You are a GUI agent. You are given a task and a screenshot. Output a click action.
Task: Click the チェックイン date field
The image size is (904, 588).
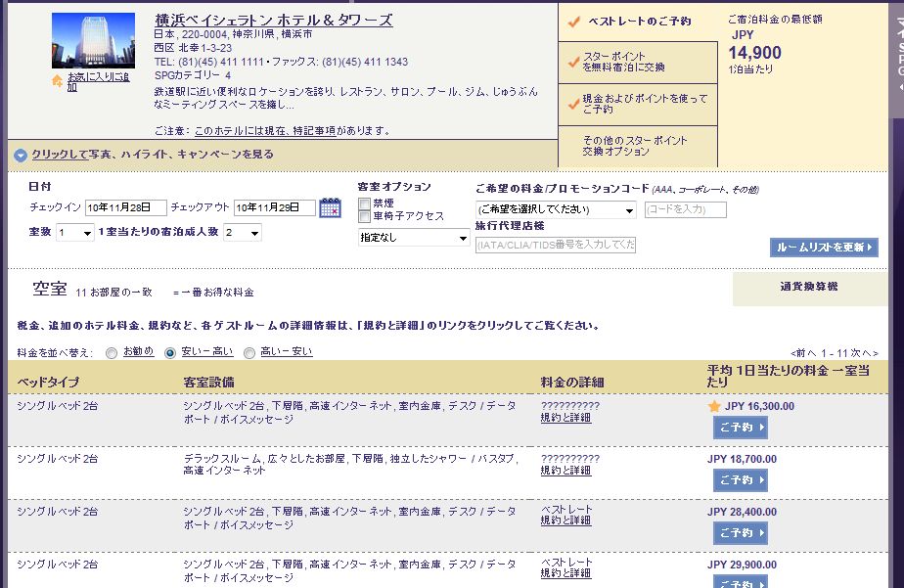pos(126,207)
